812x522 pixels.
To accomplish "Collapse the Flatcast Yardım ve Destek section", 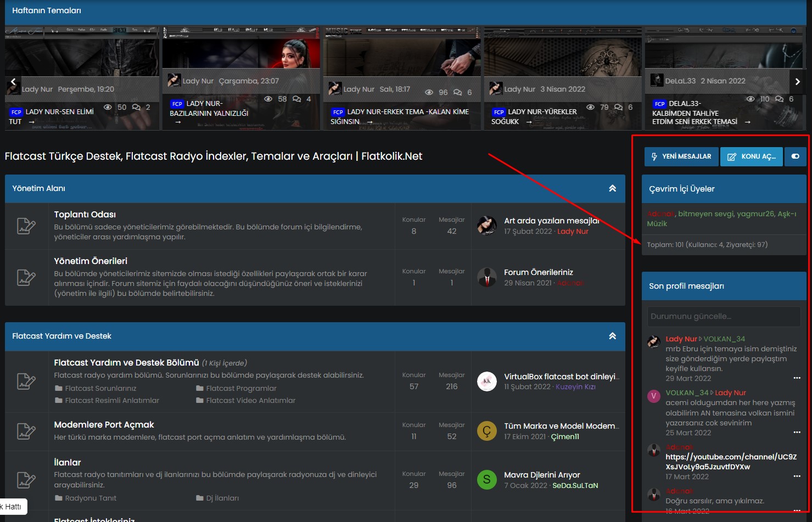I will 612,335.
